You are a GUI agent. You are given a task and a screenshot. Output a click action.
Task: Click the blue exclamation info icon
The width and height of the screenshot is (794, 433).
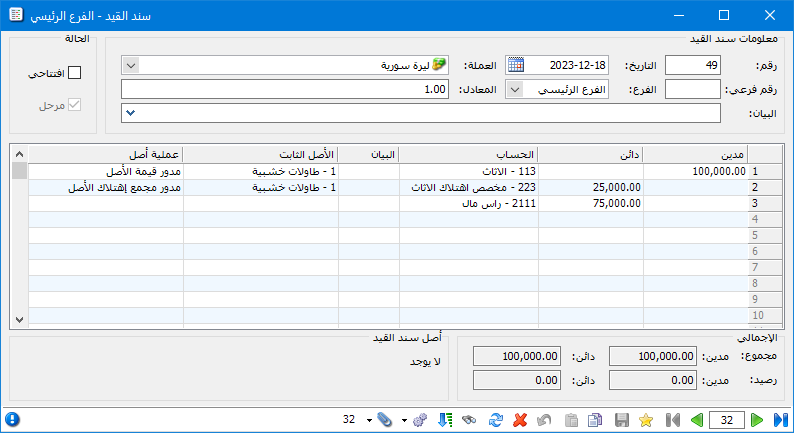click(12, 419)
